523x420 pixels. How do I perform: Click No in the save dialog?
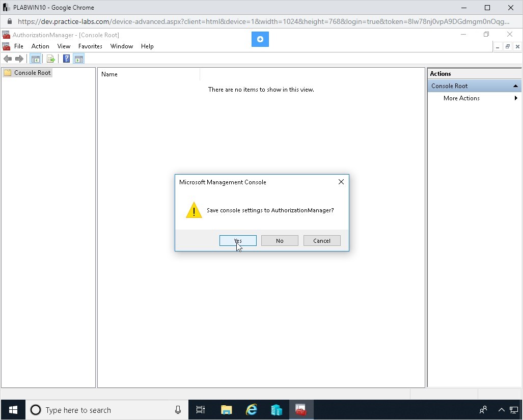point(280,241)
